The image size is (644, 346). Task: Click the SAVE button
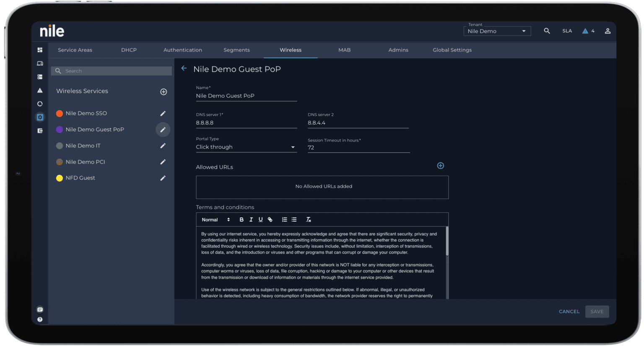pyautogui.click(x=597, y=312)
